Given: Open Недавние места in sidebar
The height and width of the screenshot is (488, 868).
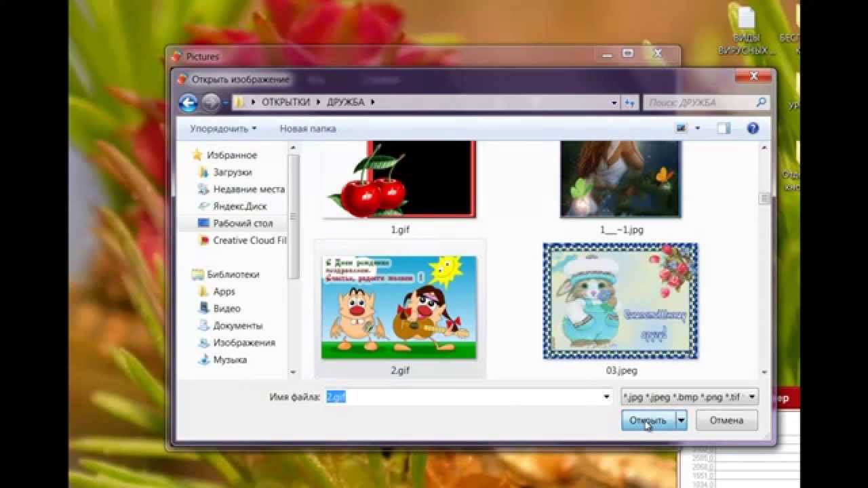Looking at the screenshot, I should [x=249, y=189].
